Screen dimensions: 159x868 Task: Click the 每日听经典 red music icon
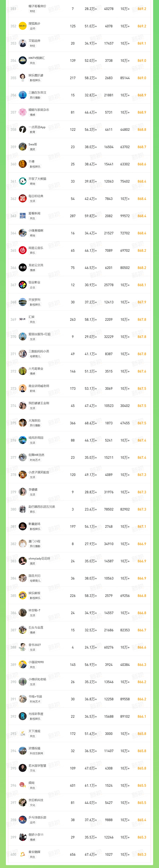[23, 198]
